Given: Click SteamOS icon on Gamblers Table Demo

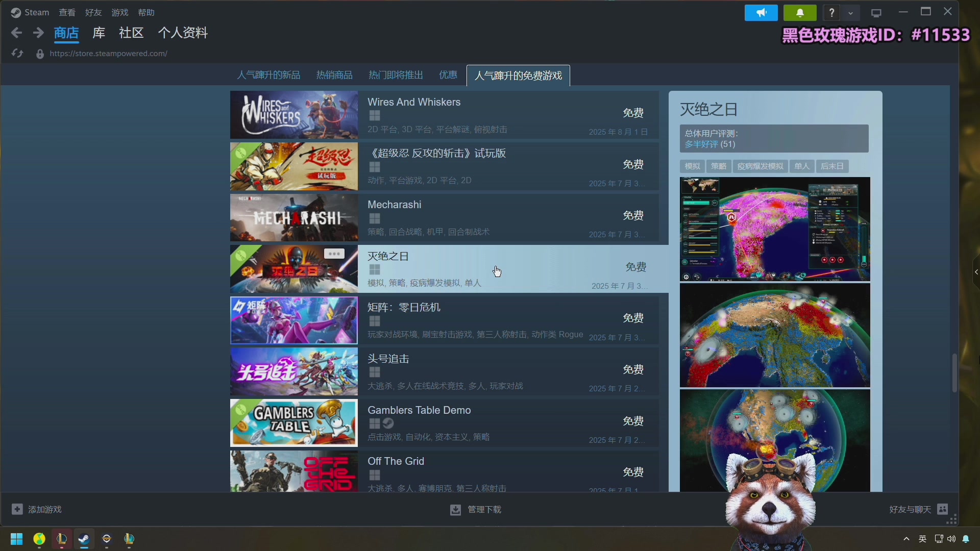Looking at the screenshot, I should [388, 423].
